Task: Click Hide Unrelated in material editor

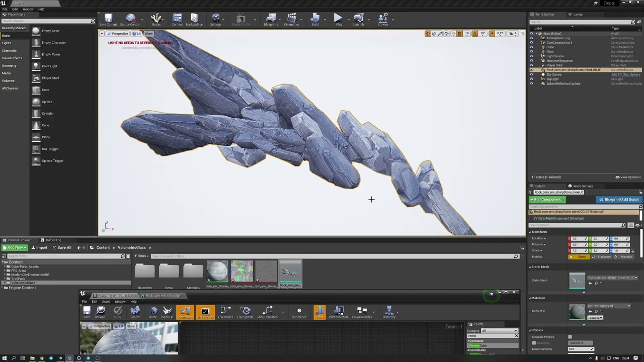Action: click(x=267, y=312)
